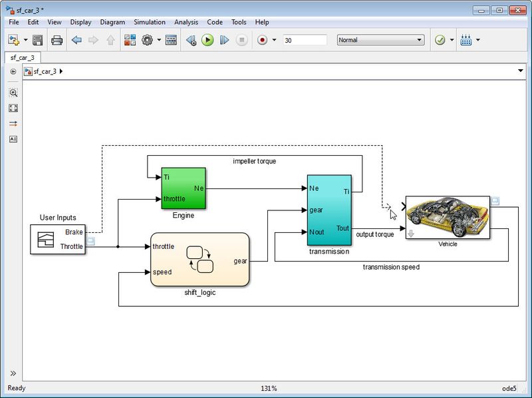
Task: Click the Annotation tool in palette
Action: coord(13,139)
